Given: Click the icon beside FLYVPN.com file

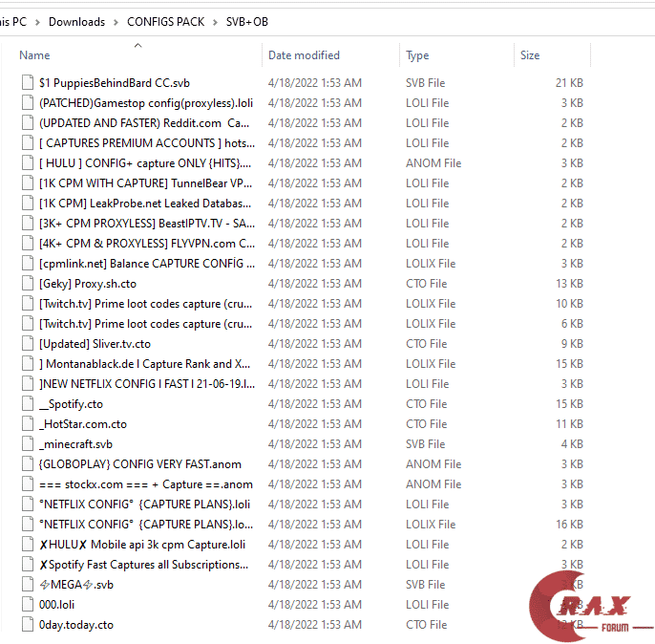Looking at the screenshot, I should point(28,244).
